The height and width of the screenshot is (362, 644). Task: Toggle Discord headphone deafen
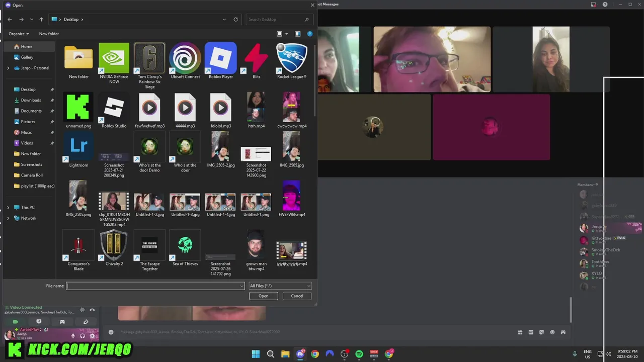(83, 336)
